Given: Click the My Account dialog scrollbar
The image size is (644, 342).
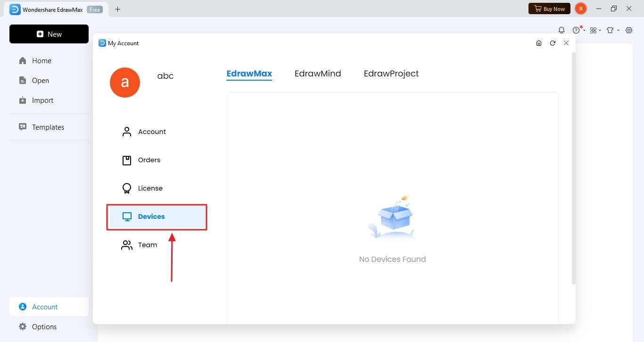Looking at the screenshot, I should point(574,168).
